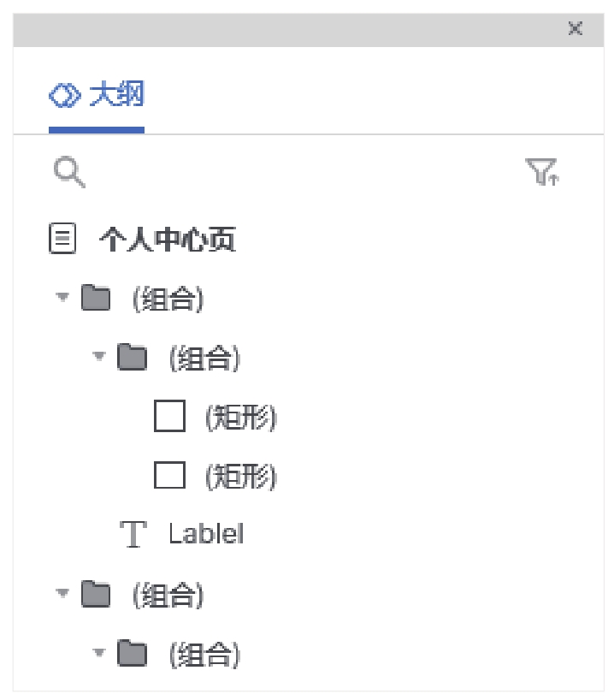Click the second 矩形 rectangle icon
The height and width of the screenshot is (700, 614).
[169, 475]
